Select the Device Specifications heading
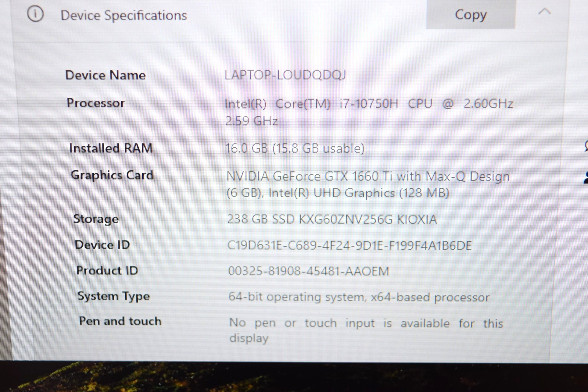Image resolution: width=588 pixels, height=392 pixels. pyautogui.click(x=123, y=15)
